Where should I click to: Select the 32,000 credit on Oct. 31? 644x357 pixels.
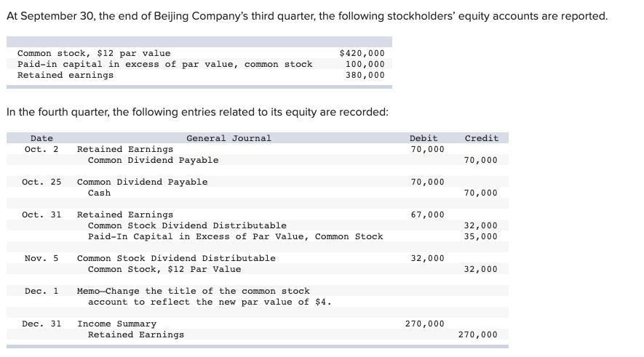pos(480,225)
